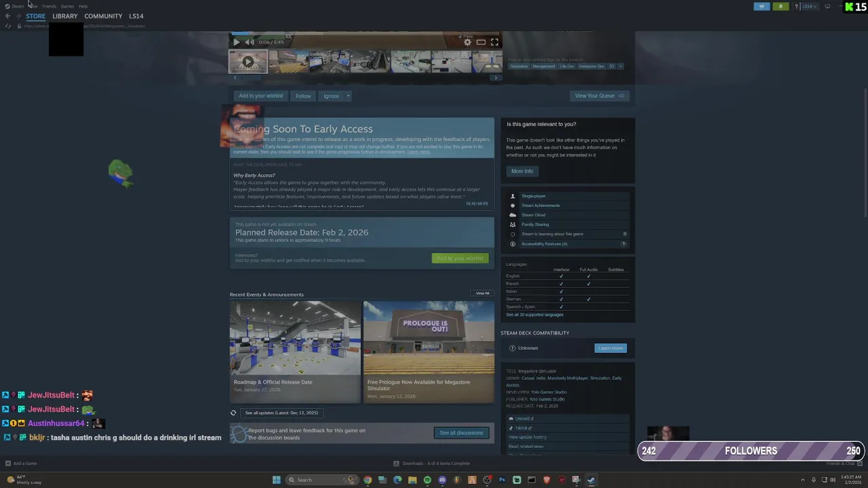Open Free Prologue Now Available event
This screenshot has width=868, height=488.
(429, 352)
